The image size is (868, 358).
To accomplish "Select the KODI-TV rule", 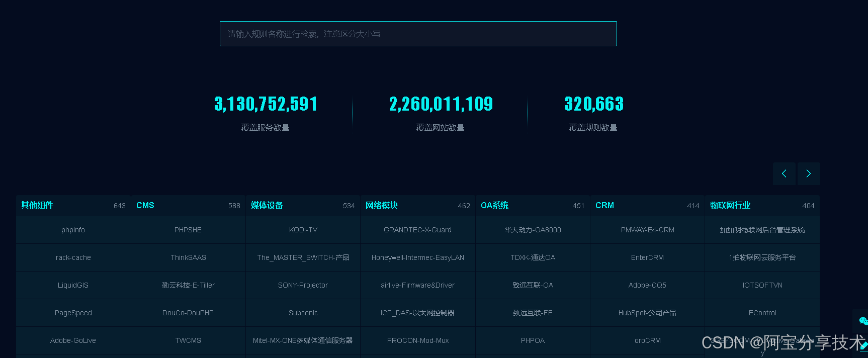I will [303, 230].
